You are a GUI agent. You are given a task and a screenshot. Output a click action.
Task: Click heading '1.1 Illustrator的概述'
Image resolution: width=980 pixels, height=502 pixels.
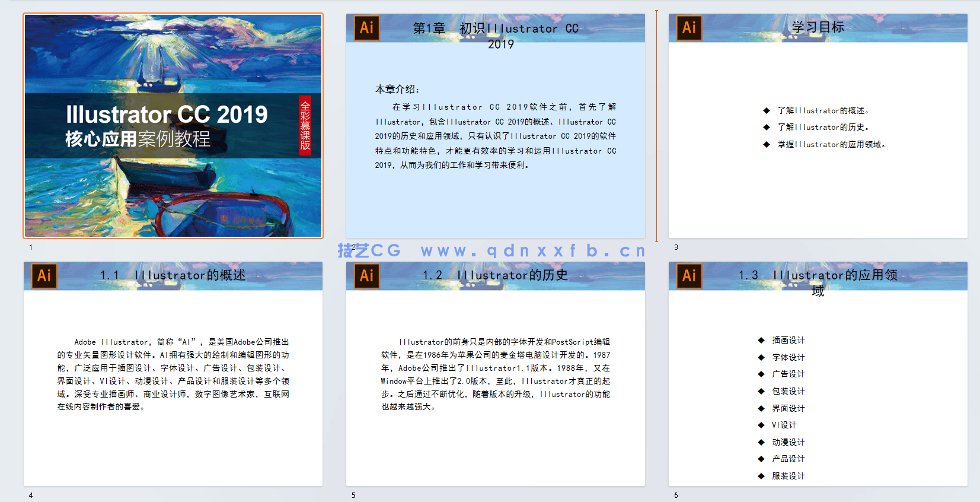[x=173, y=275]
